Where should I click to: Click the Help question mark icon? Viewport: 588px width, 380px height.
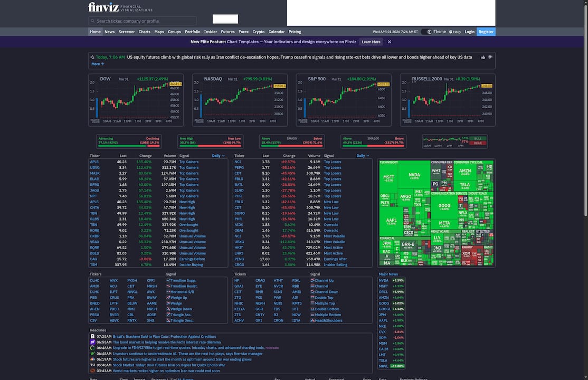point(451,32)
